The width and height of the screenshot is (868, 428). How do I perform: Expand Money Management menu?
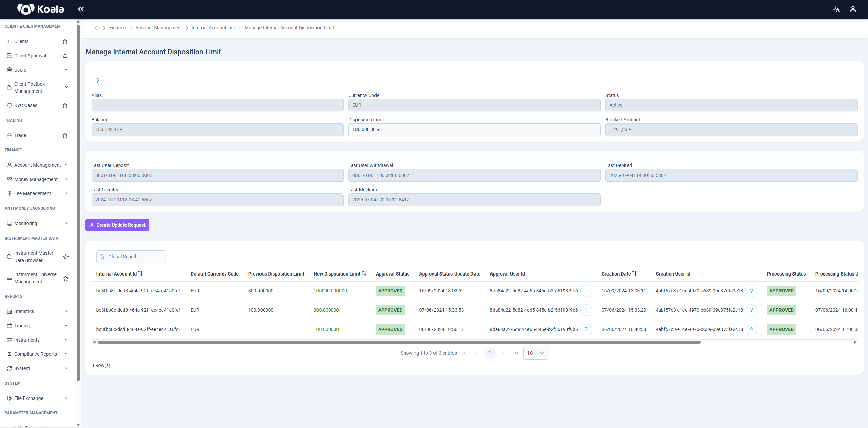66,179
